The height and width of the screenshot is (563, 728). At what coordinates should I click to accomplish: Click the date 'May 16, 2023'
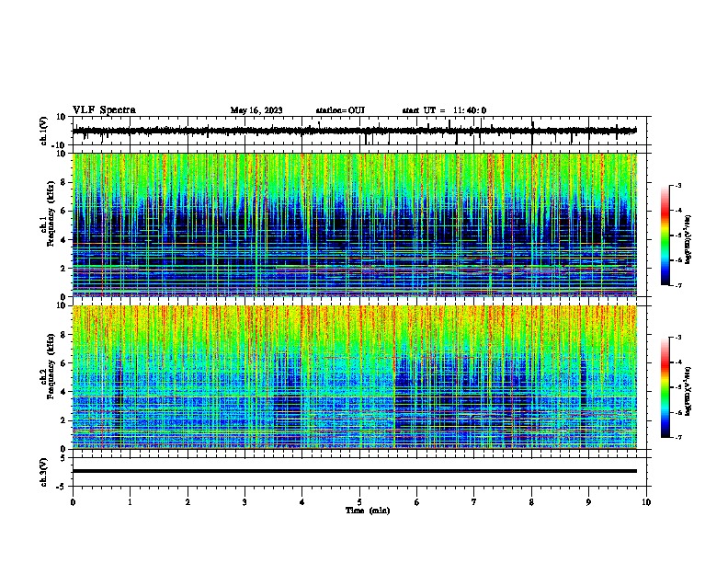point(256,110)
